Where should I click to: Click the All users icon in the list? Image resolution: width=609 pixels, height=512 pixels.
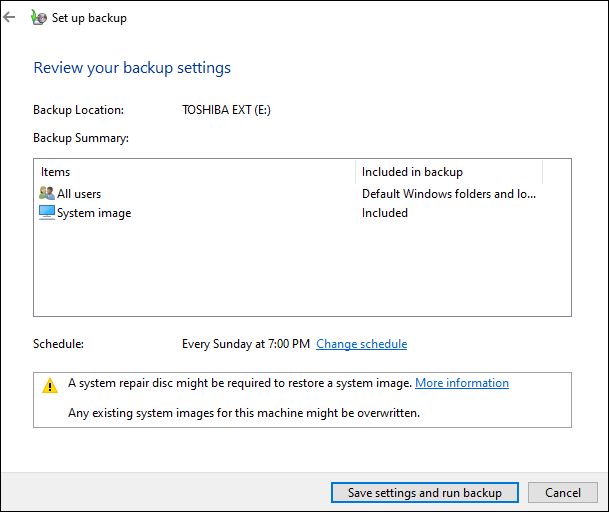point(46,194)
